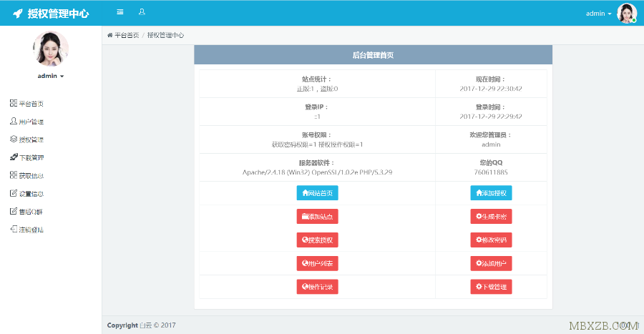Screen dimensions: 644x334
Task: Click the large sidebar profile avatar
Action: (51, 49)
